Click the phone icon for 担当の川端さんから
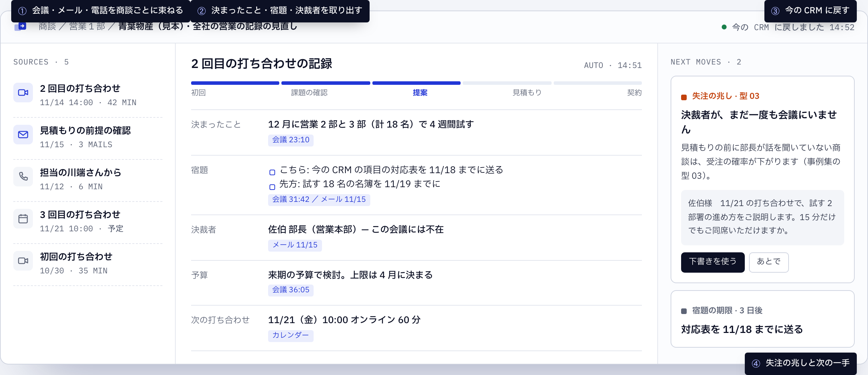 (23, 177)
